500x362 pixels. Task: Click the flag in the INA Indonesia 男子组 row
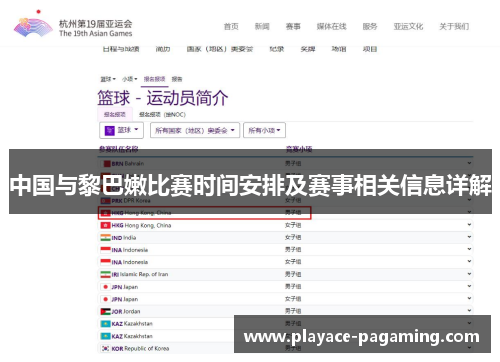pyautogui.click(x=105, y=250)
